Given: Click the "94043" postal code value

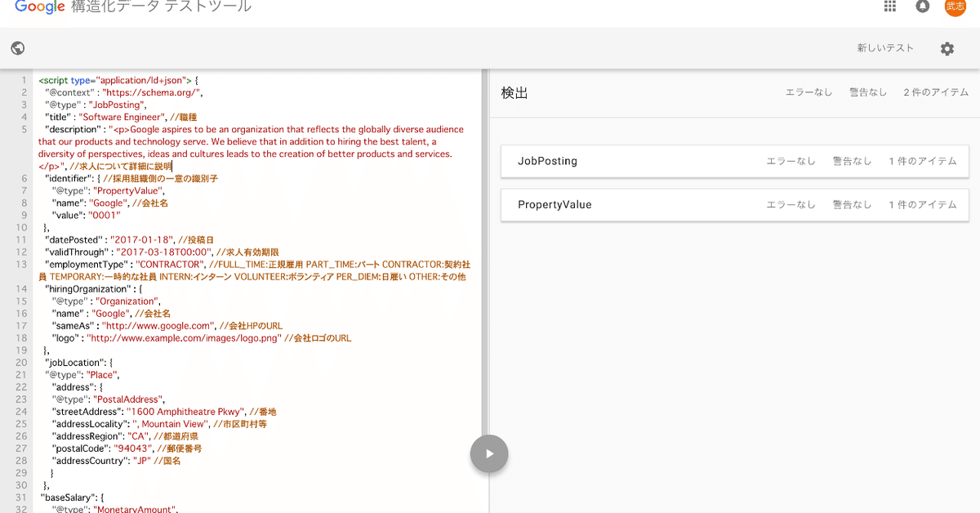Looking at the screenshot, I should (134, 448).
